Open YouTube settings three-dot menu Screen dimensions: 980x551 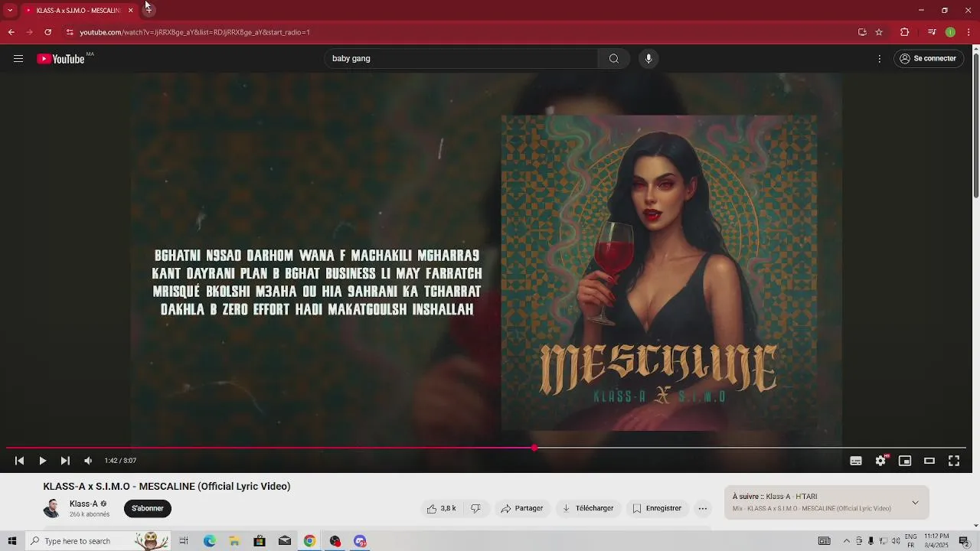tap(880, 59)
